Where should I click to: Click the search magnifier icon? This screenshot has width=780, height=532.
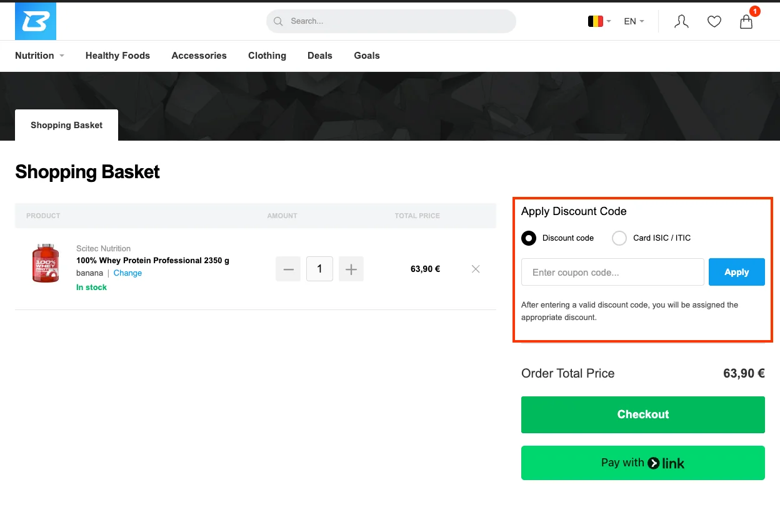279,21
